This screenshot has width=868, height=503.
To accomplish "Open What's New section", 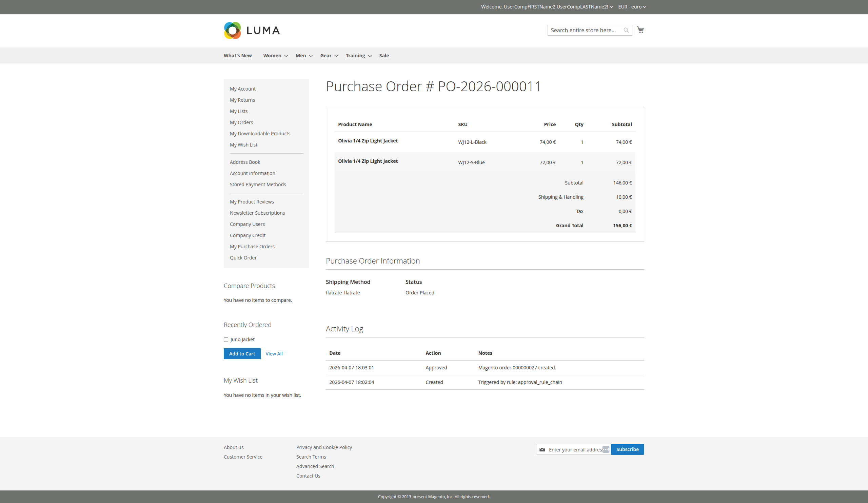I will click(237, 56).
